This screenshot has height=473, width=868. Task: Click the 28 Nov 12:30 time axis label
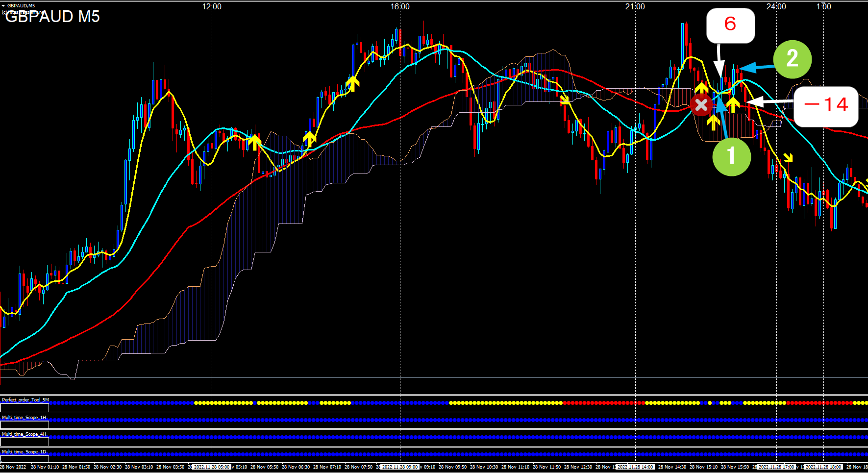578,467
